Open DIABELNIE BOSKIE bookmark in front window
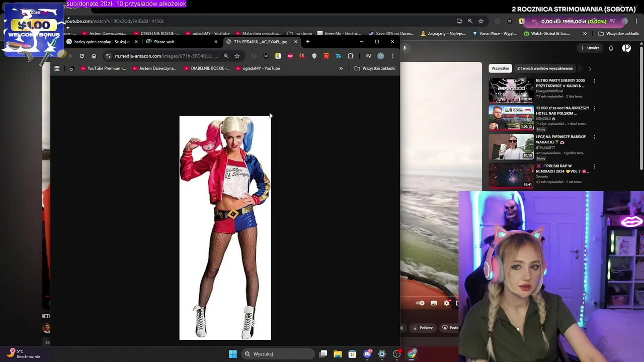Viewport: 644px width, 362px height. click(207, 68)
